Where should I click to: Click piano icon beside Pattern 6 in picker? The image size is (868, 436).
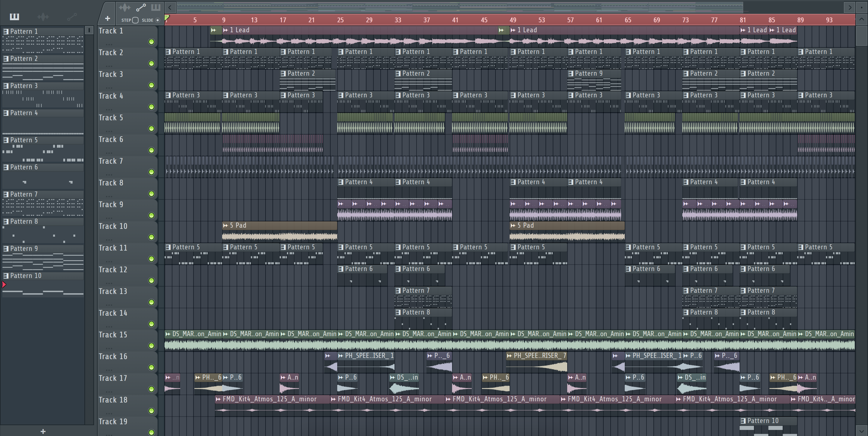[6, 167]
